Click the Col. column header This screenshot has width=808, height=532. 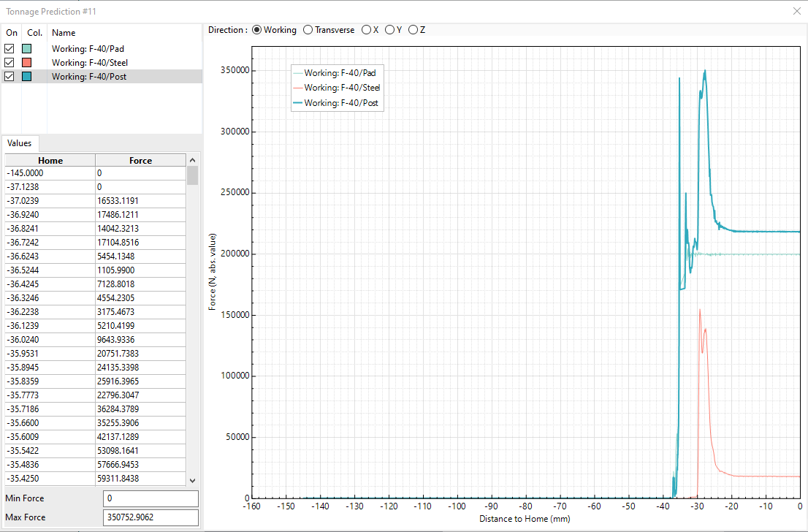pos(34,32)
